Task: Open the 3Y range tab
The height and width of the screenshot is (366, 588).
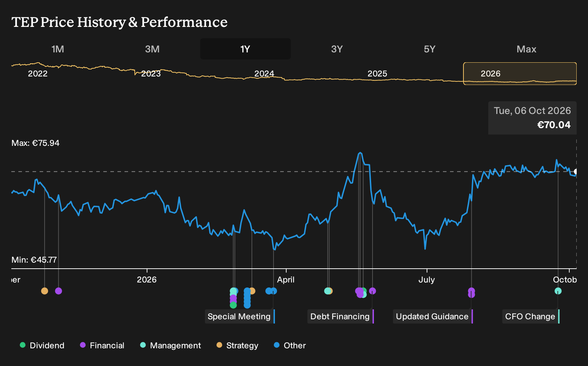Action: tap(337, 49)
